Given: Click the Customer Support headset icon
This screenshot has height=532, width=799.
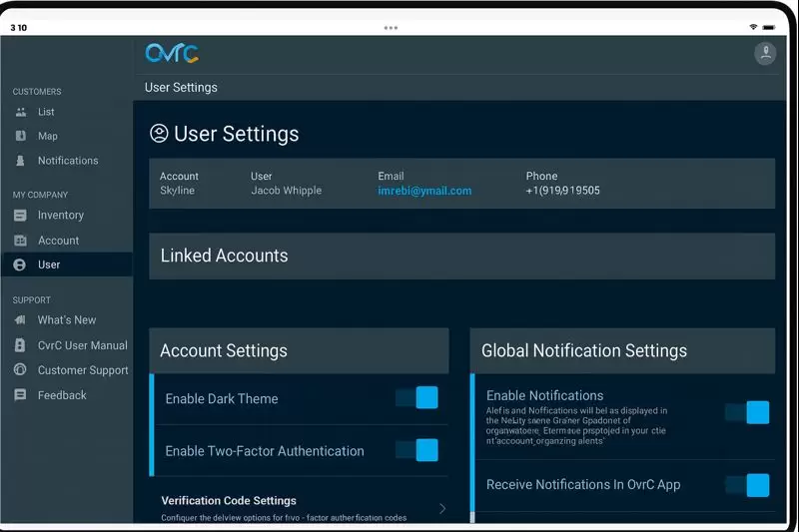Looking at the screenshot, I should click(21, 370).
